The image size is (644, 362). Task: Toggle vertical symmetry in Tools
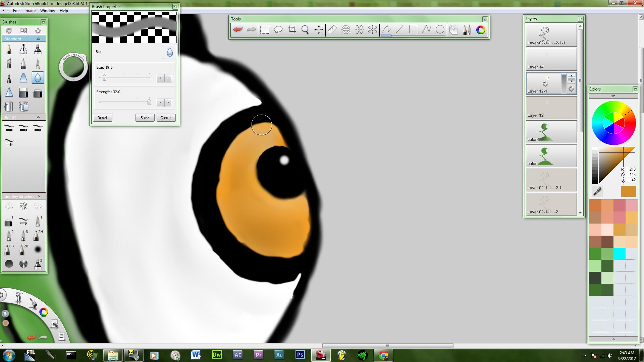tap(373, 30)
